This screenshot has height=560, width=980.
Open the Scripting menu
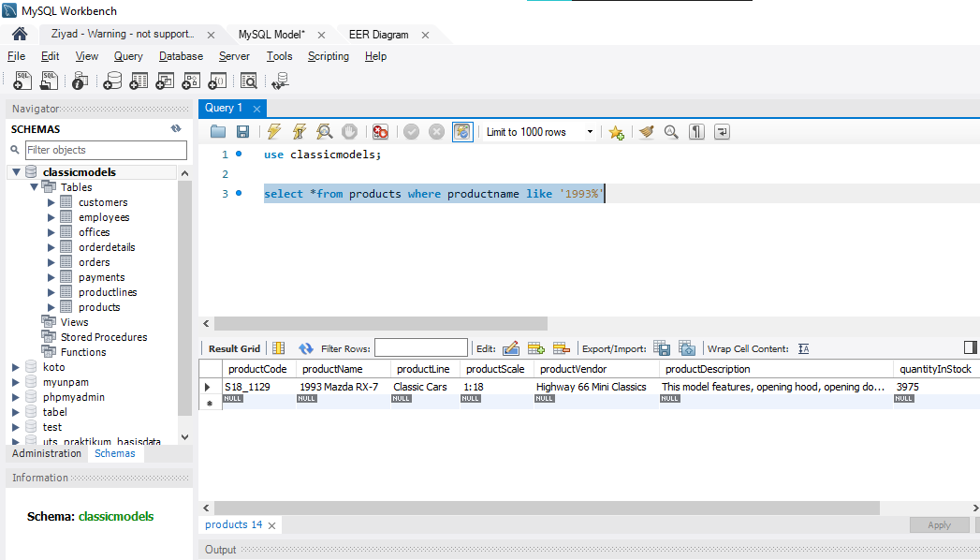[329, 56]
